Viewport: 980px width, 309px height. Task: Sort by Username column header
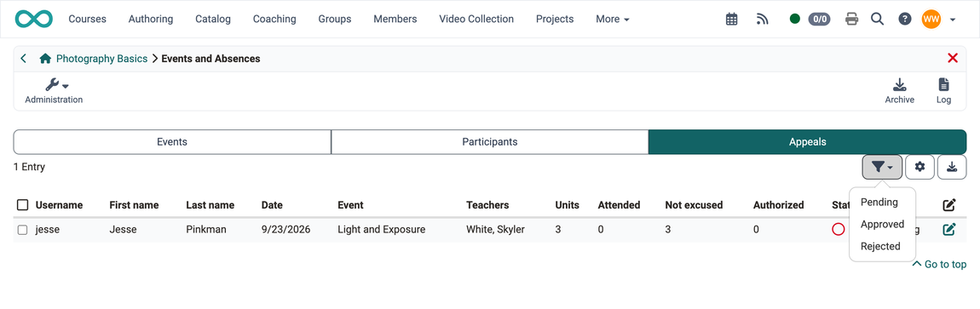coord(59,205)
